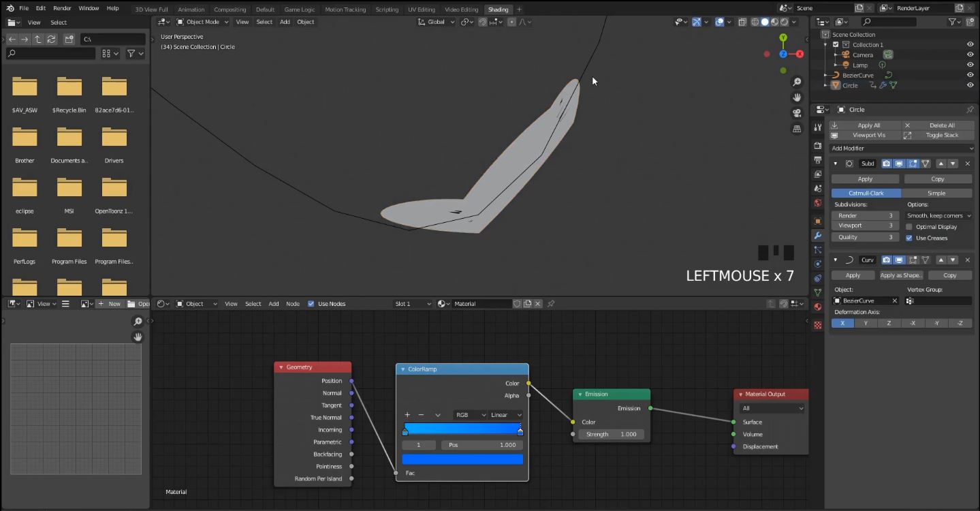Viewport: 980px width, 511px height.
Task: Remove the Subdivision modifier with X icon
Action: coord(967,164)
